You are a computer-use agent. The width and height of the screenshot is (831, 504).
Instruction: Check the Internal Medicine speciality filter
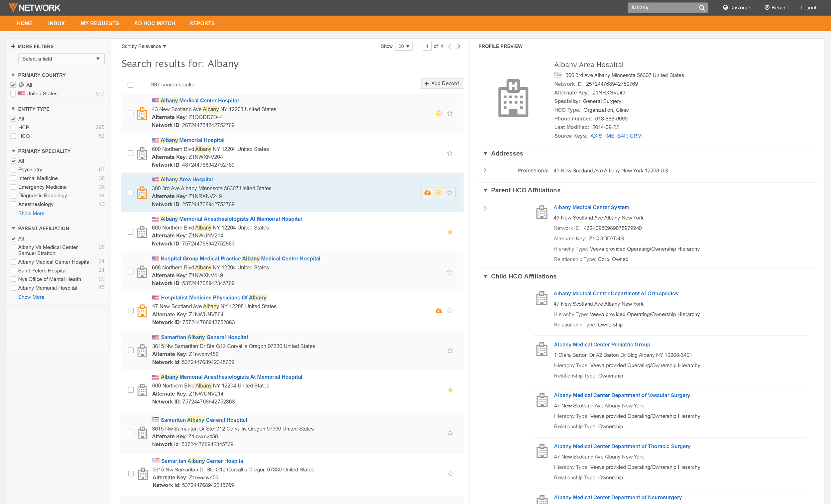[13, 178]
